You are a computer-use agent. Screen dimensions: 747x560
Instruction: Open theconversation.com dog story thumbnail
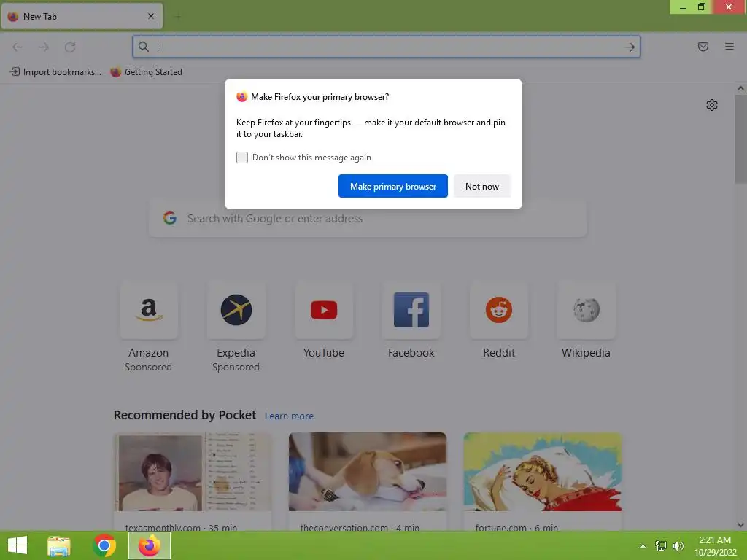pyautogui.click(x=368, y=472)
